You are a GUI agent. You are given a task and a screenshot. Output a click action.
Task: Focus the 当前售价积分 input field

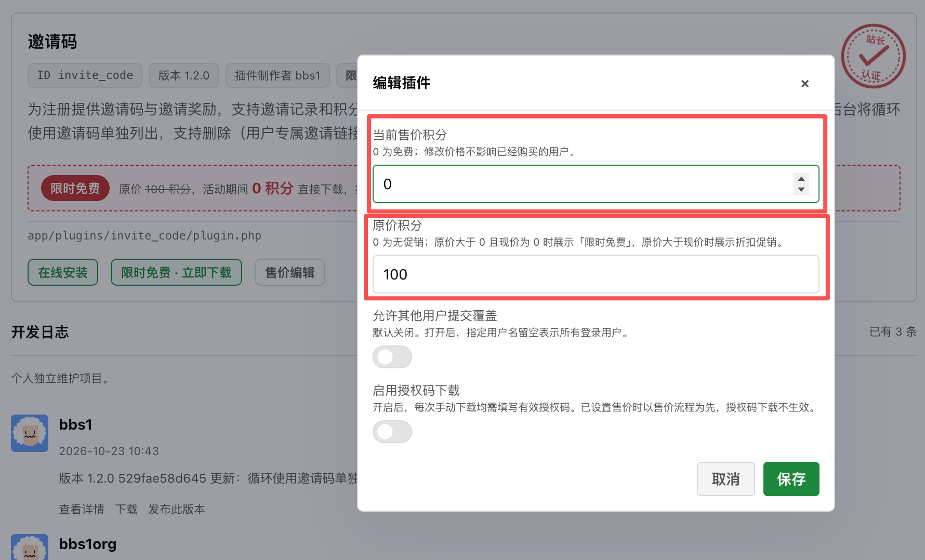pos(596,184)
